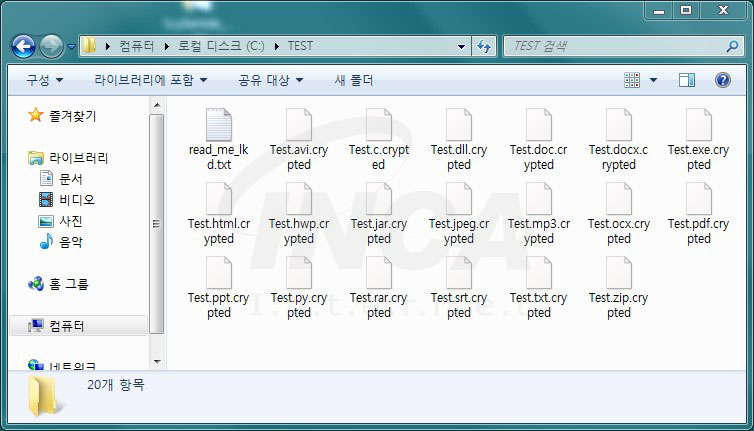Image resolution: width=754 pixels, height=431 pixels.
Task: Select the Test.zip.crypted file icon
Action: [x=619, y=273]
